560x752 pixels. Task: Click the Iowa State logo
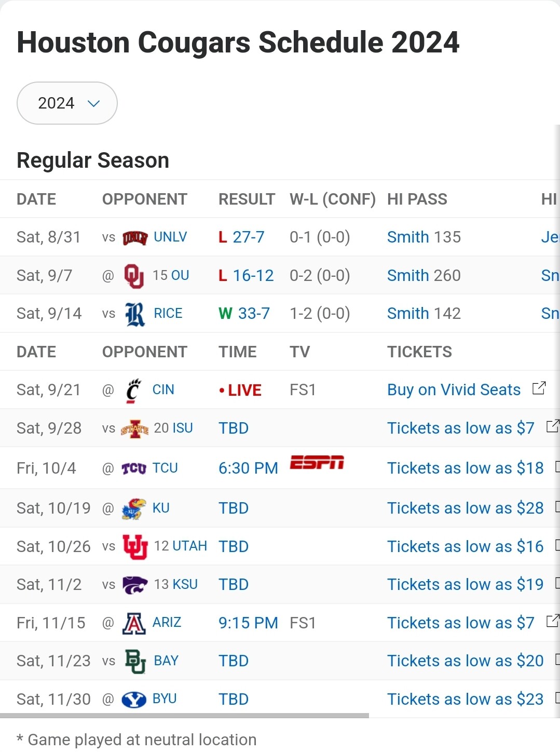tap(135, 428)
